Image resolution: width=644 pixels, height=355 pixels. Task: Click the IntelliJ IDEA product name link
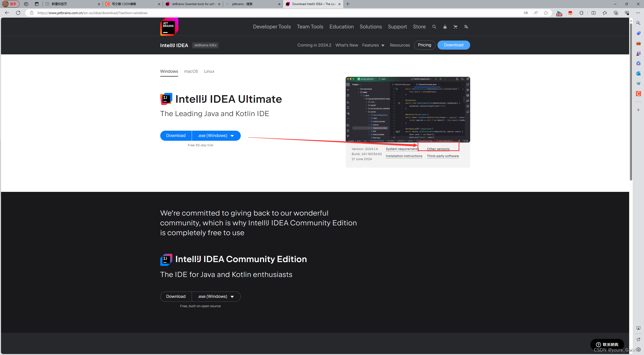[x=174, y=45]
